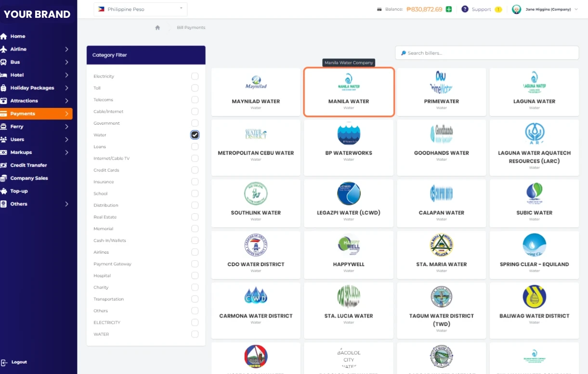The height and width of the screenshot is (374, 588).
Task: Click the green add balance plus icon
Action: coord(449,9)
